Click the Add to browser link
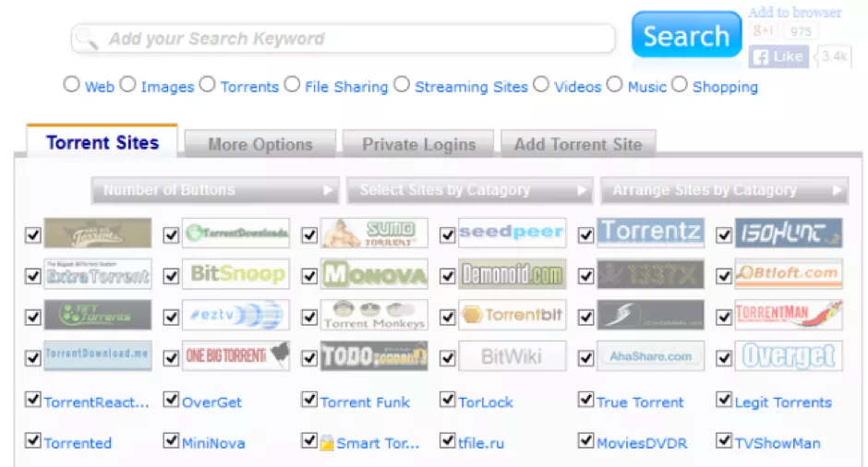 tap(795, 12)
